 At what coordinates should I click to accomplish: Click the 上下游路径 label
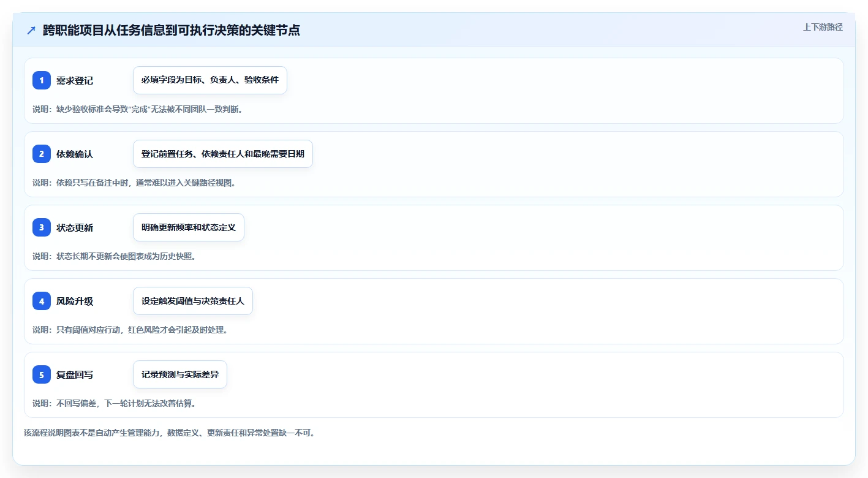tap(823, 27)
